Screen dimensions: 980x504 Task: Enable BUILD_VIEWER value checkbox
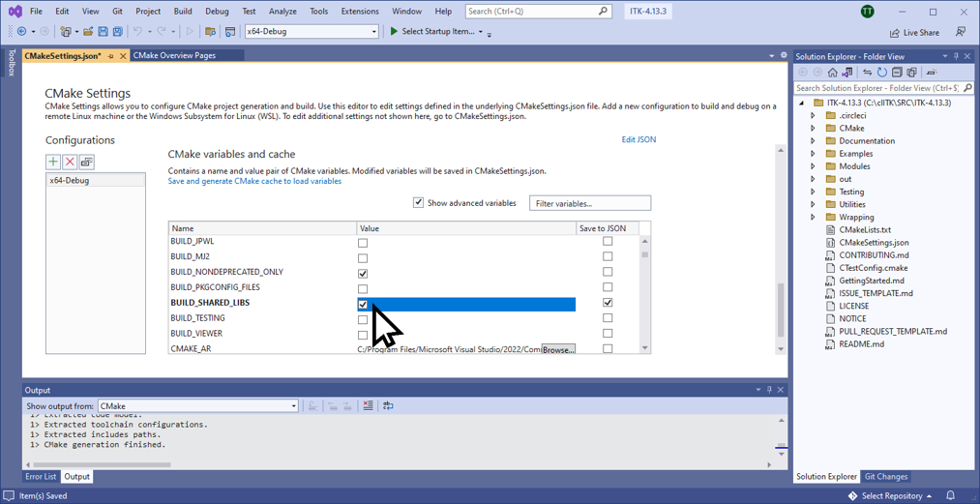[x=363, y=335]
